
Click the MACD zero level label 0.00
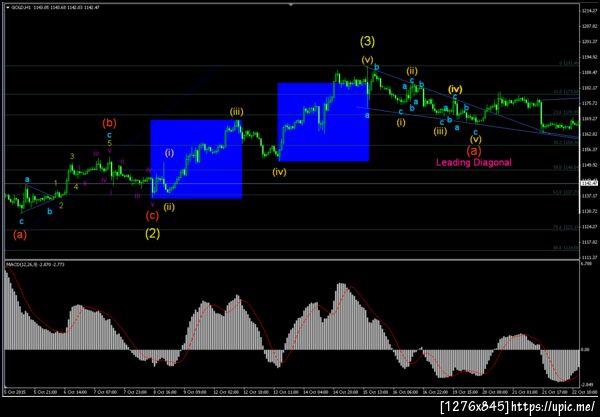[586, 350]
